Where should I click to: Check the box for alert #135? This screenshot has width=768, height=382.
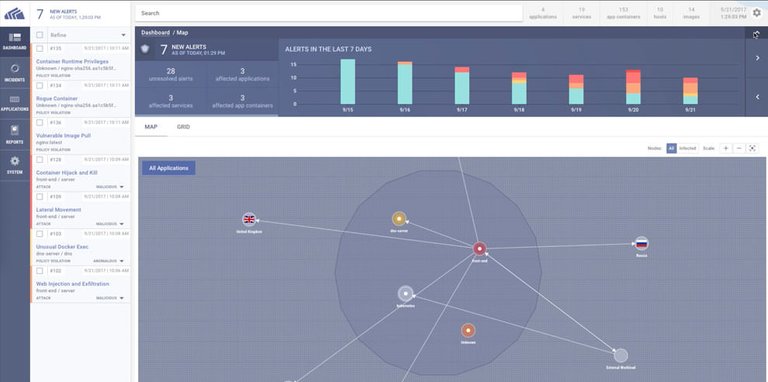pyautogui.click(x=40, y=48)
